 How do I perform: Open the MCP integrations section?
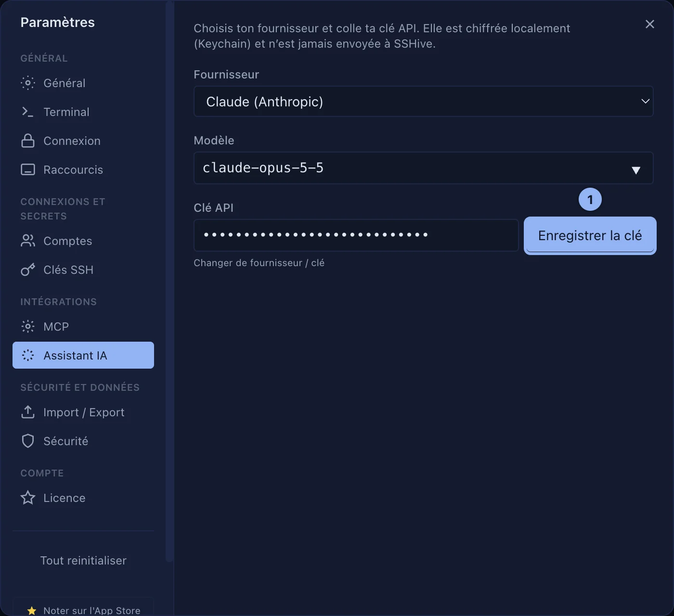click(x=83, y=327)
